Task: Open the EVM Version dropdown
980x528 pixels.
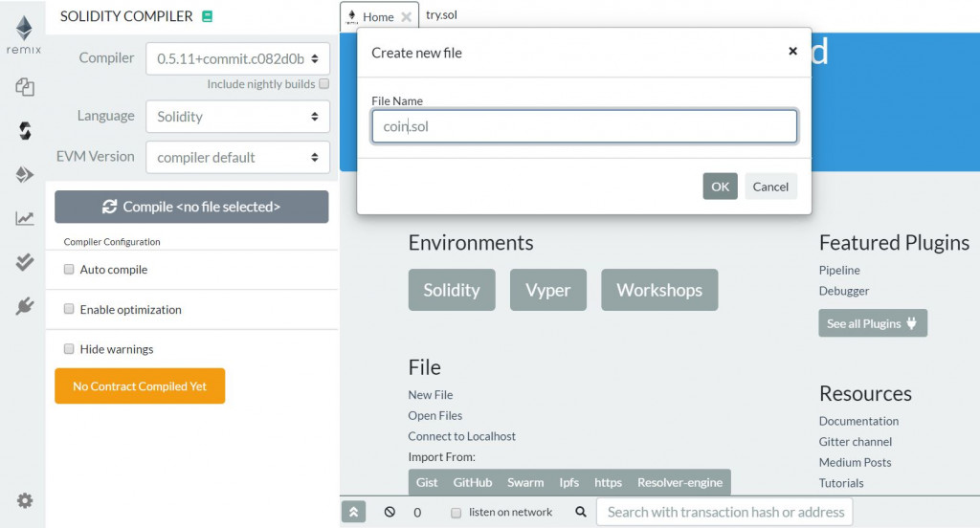Action: coord(237,157)
